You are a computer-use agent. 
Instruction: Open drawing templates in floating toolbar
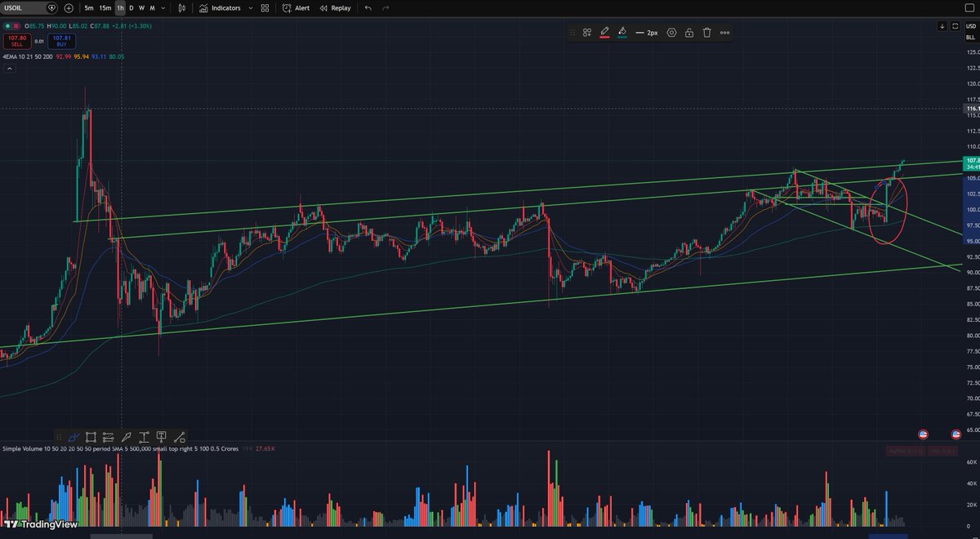[586, 33]
